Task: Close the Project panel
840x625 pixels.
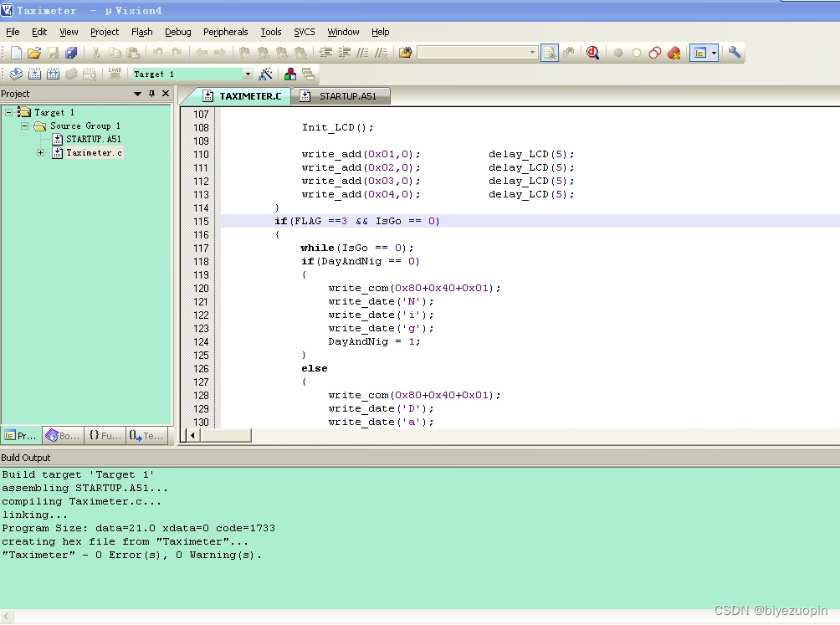Action: click(x=166, y=94)
